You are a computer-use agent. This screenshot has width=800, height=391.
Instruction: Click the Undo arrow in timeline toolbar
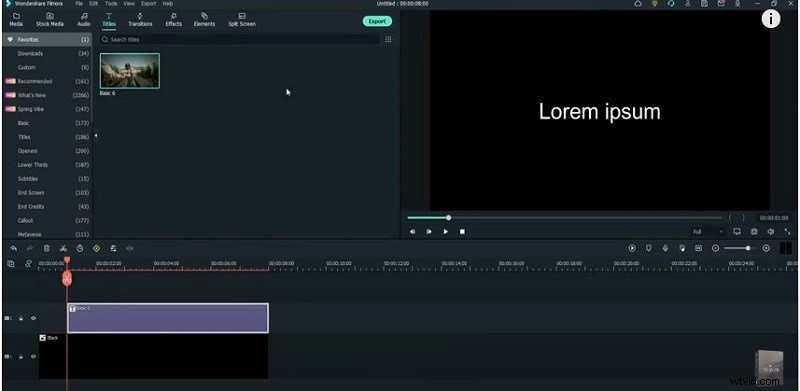pyautogui.click(x=14, y=248)
